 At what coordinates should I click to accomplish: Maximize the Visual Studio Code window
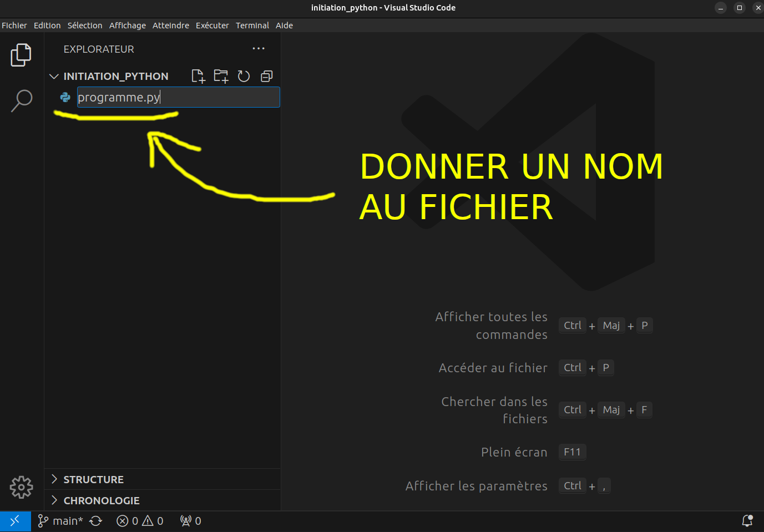tap(740, 8)
